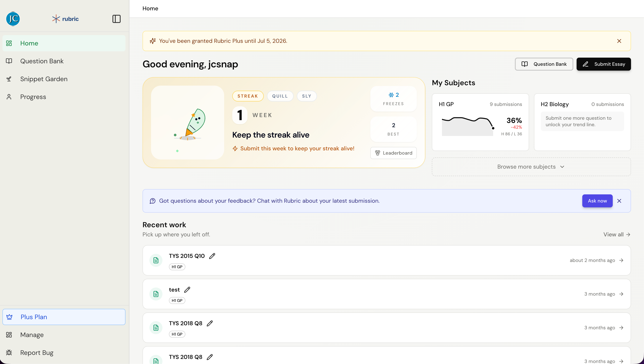Click the H1 GP tag under test
Image resolution: width=644 pixels, height=364 pixels.
(x=177, y=300)
